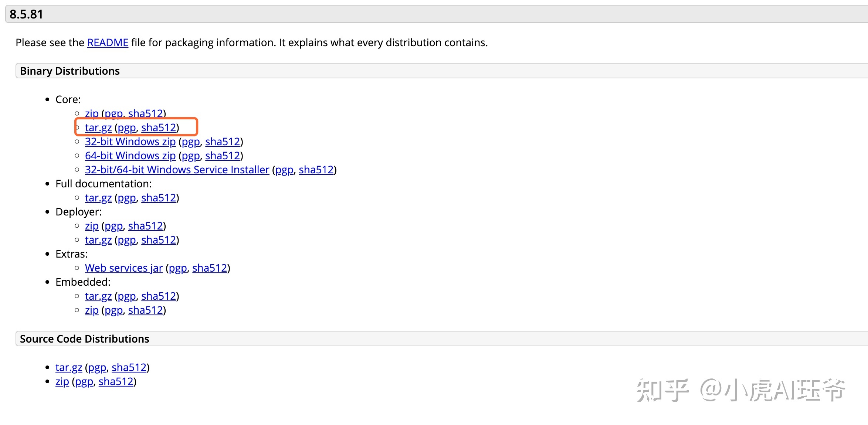Download the Embedded tar.gz
868x425 pixels.
pos(98,296)
